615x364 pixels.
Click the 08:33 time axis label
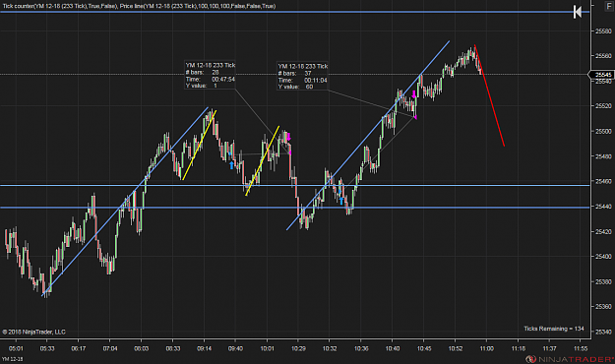173,348
